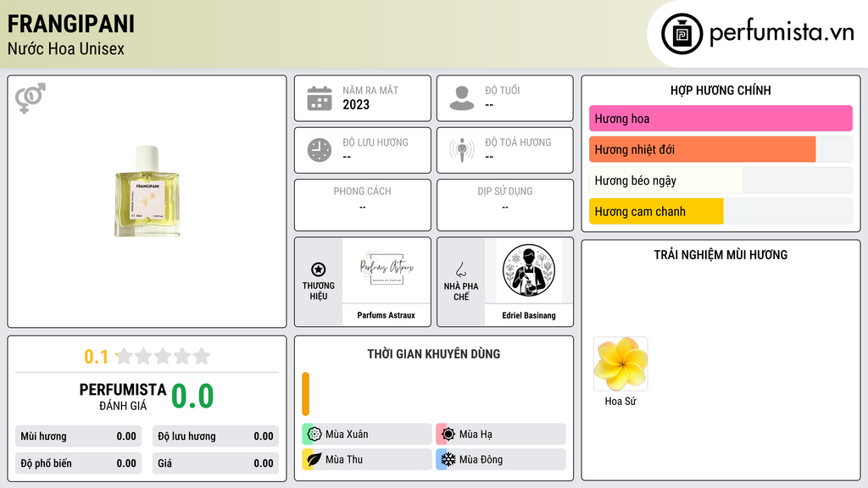Click the Độ Toả Hương label text

tap(518, 142)
